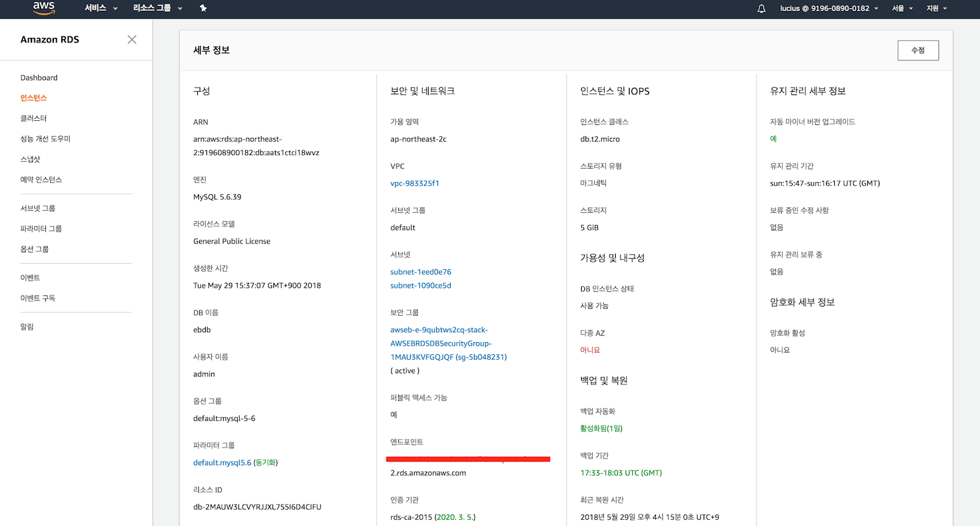
Task: Open the AWSEBRDSDBSecurityGroup security group link
Action: 448,343
